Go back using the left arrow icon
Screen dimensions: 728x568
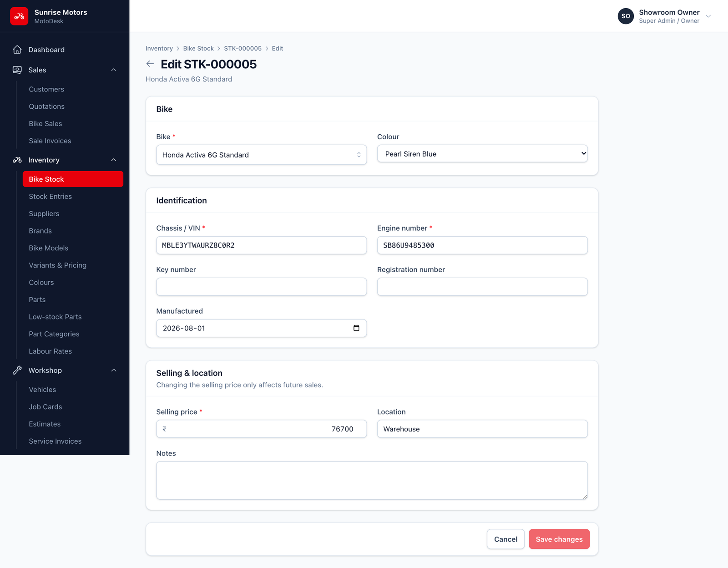(150, 64)
